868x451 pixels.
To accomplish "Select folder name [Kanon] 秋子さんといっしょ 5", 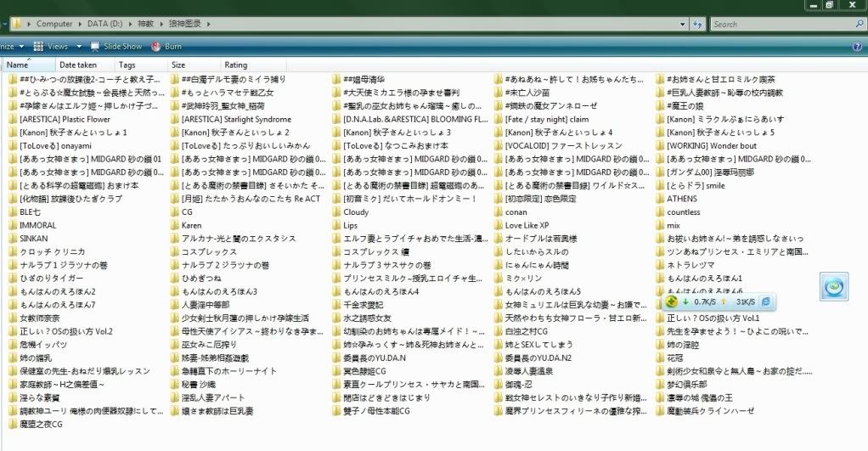I will 721,132.
